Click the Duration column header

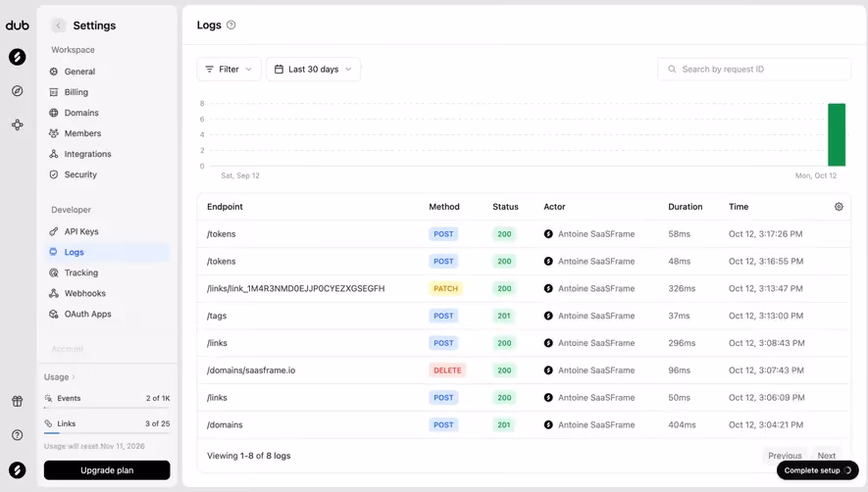point(685,207)
